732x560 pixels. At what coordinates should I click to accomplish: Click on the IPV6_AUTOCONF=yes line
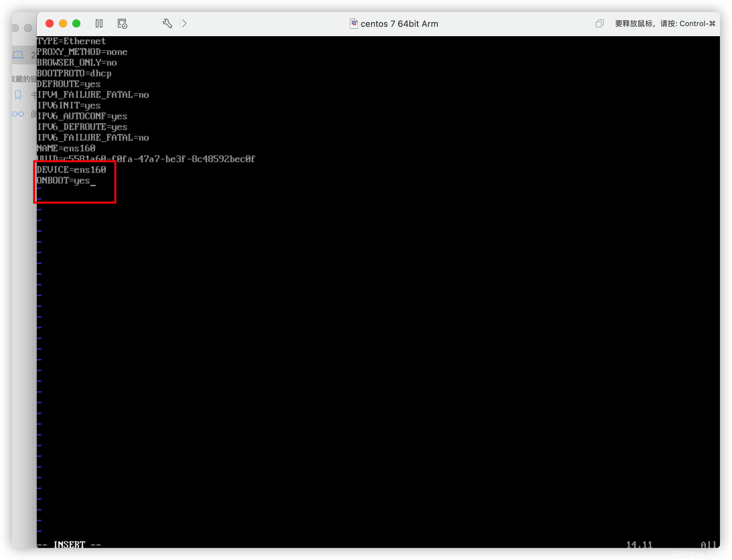click(x=82, y=116)
